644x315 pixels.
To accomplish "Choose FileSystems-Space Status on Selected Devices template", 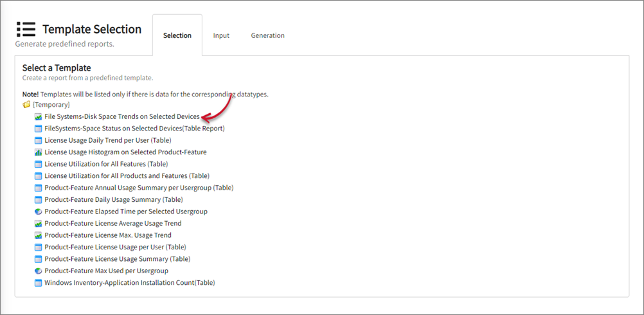I will (x=134, y=129).
